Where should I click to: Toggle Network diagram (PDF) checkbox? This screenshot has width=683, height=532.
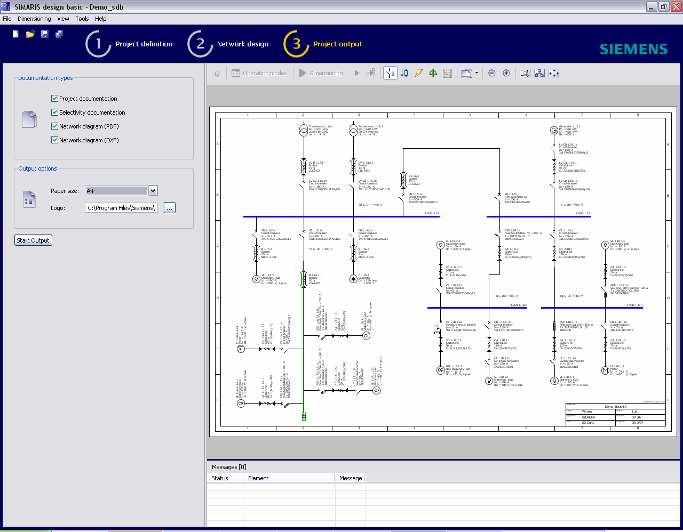(54, 126)
